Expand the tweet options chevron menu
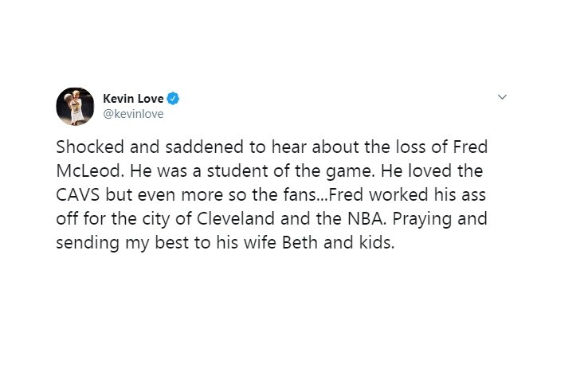The width and height of the screenshot is (588, 368). pyautogui.click(x=502, y=97)
